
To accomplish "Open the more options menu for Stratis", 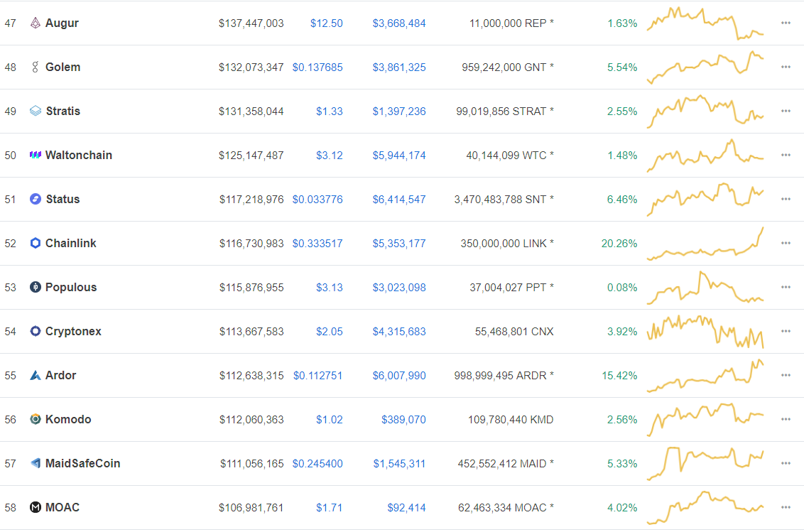I will (786, 112).
